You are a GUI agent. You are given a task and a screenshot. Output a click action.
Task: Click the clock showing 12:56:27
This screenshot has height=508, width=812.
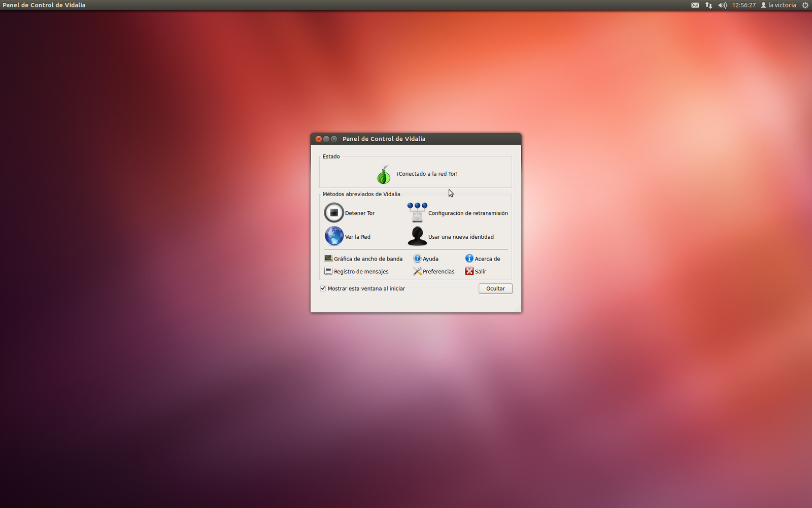tap(744, 5)
